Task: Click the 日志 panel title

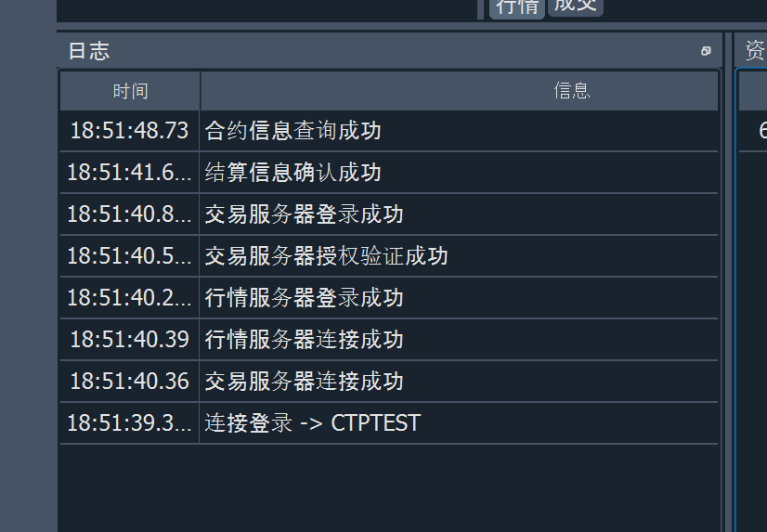Action: 89,51
